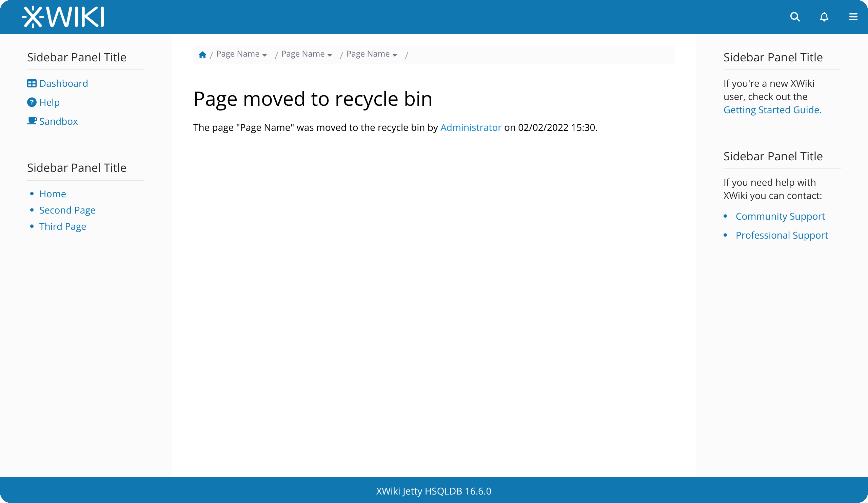Open the Getting Started Guide link
The image size is (868, 503).
[772, 110]
